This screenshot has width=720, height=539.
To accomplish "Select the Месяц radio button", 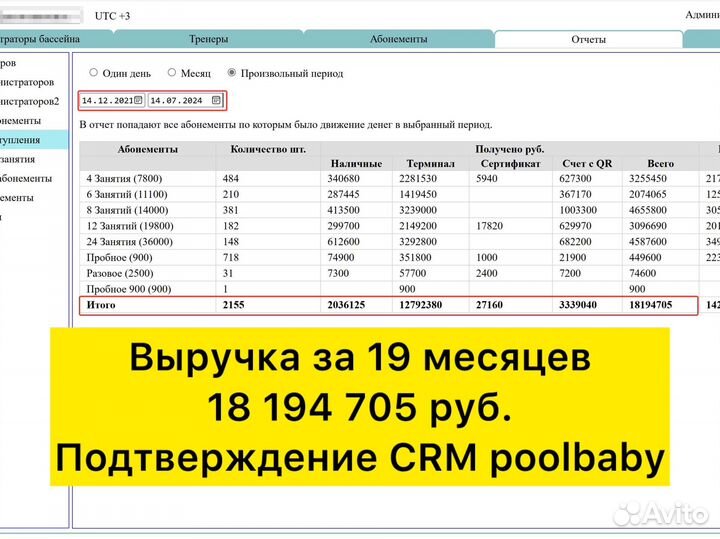I will tap(172, 73).
